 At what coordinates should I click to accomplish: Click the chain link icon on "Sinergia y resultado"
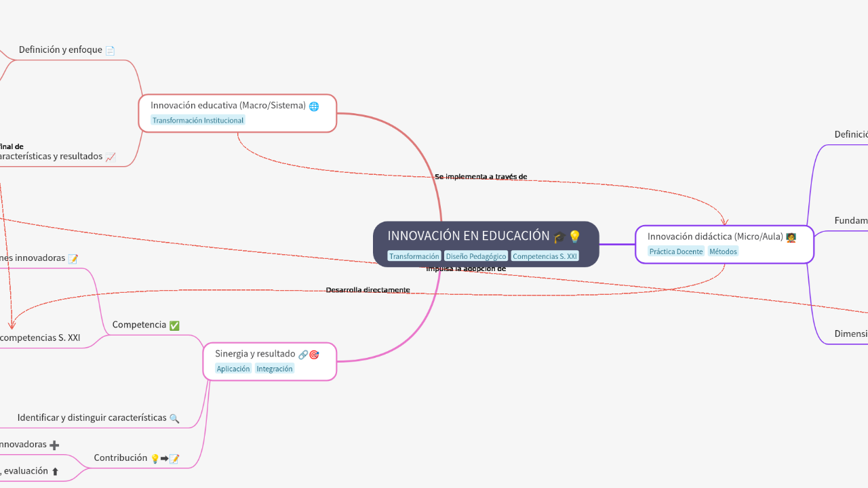click(302, 354)
